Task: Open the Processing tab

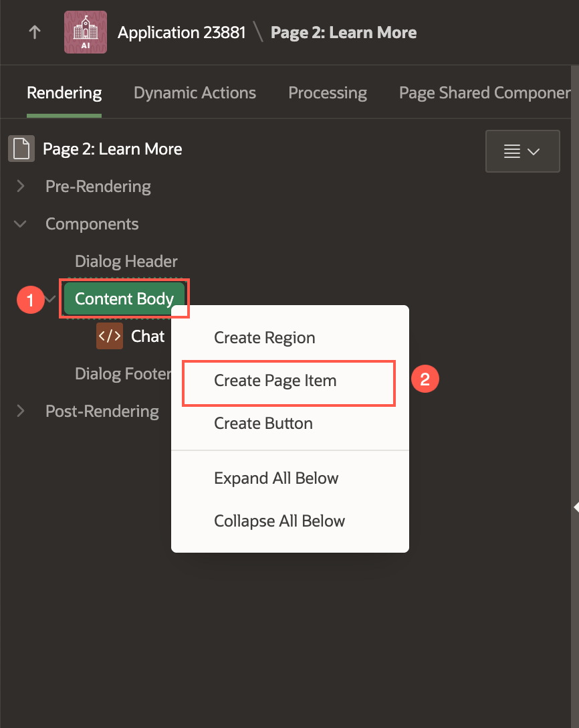Action: 328,93
